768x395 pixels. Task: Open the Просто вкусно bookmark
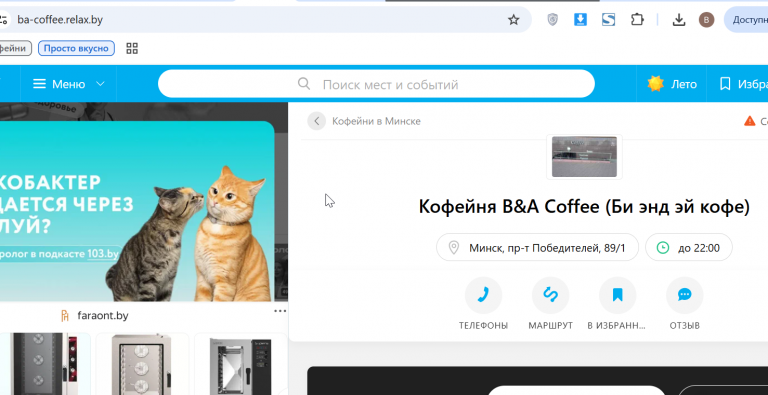(x=76, y=48)
